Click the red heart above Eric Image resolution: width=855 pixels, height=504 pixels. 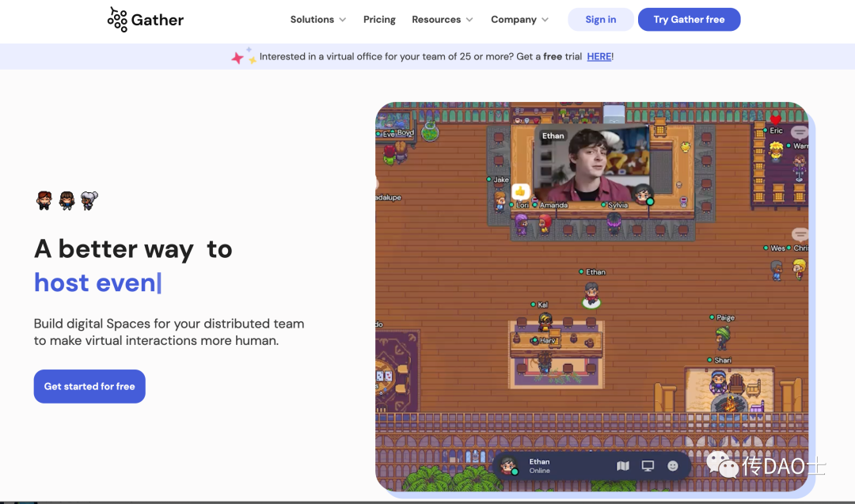coord(776,119)
